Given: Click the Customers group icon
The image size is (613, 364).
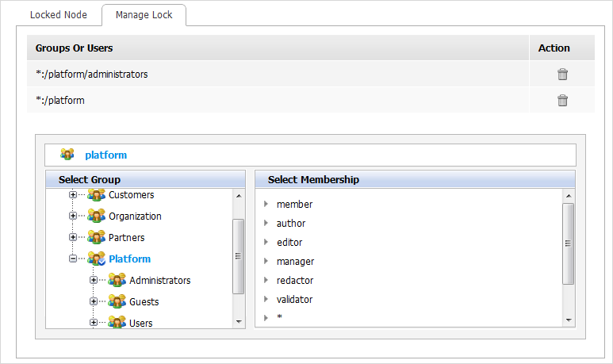Looking at the screenshot, I should coord(96,195).
